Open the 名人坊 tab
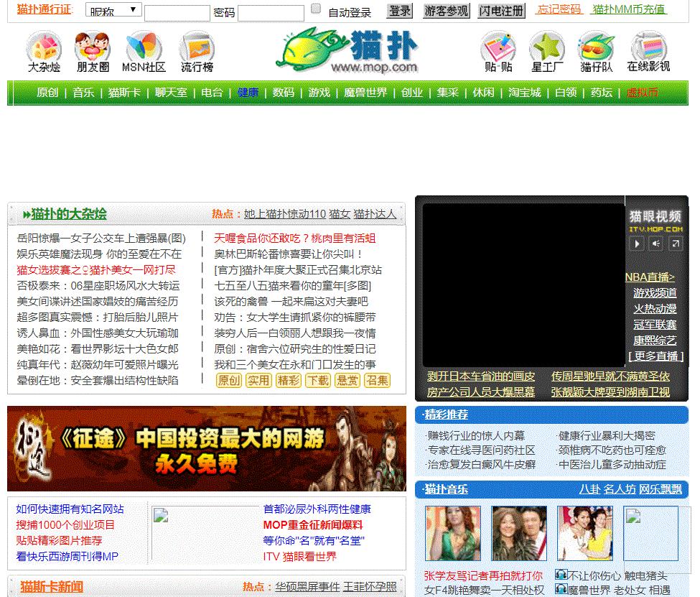 pos(619,489)
